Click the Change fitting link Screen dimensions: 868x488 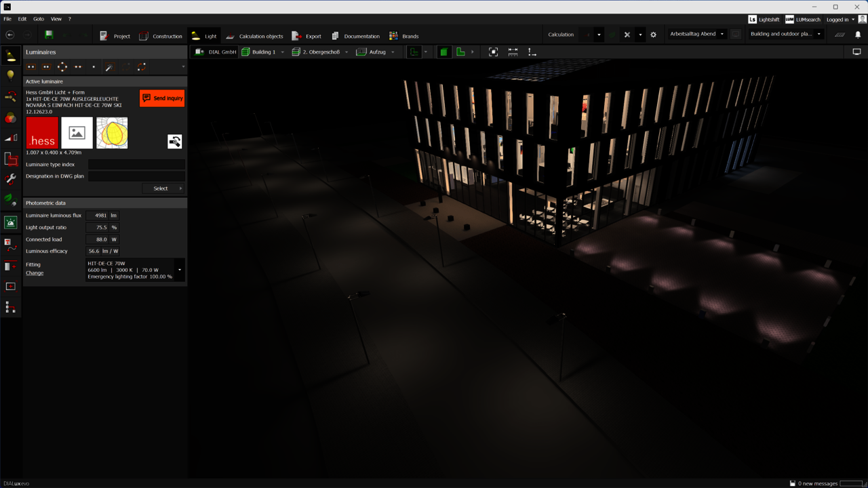pyautogui.click(x=35, y=273)
